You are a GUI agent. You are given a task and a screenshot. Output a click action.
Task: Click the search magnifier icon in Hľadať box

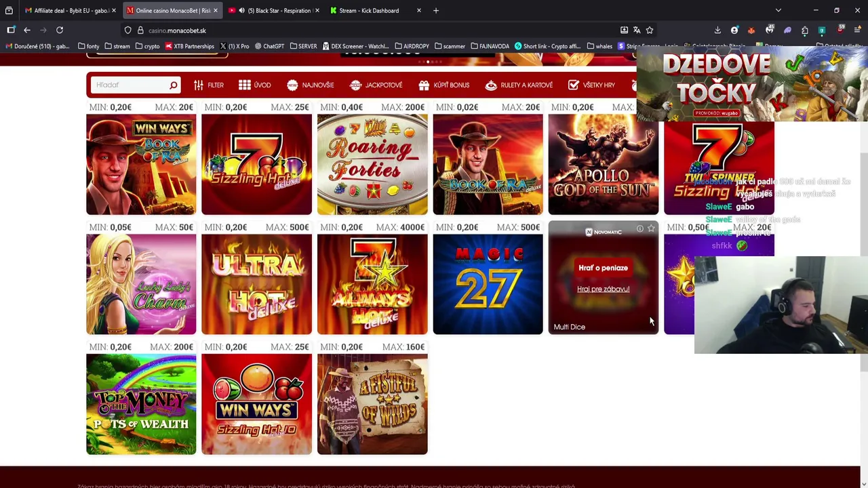pyautogui.click(x=173, y=85)
